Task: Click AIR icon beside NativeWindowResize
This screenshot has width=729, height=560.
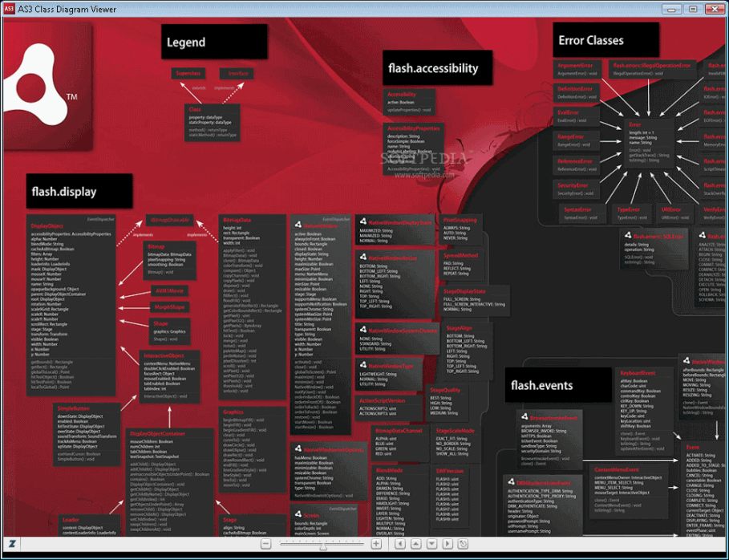Action: coord(363,257)
